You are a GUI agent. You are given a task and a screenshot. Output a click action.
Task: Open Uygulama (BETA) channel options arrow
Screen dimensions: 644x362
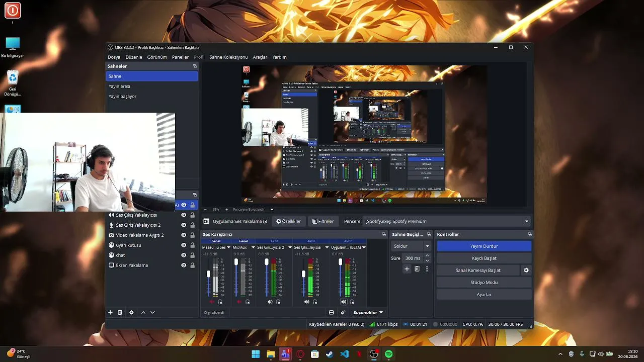[x=364, y=247]
